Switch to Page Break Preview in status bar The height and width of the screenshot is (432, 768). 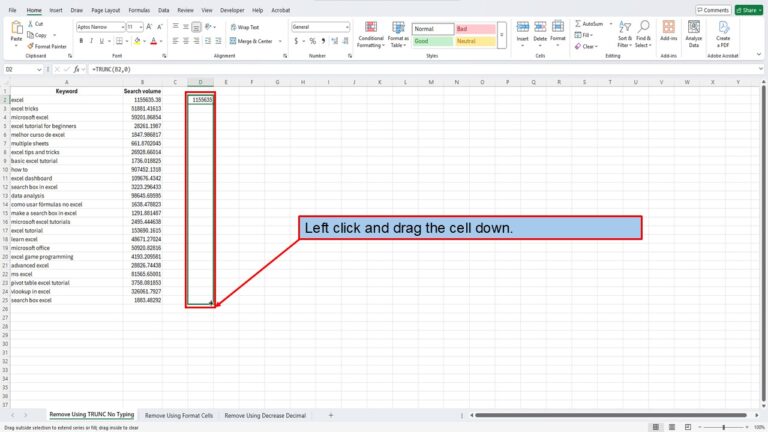click(x=688, y=427)
